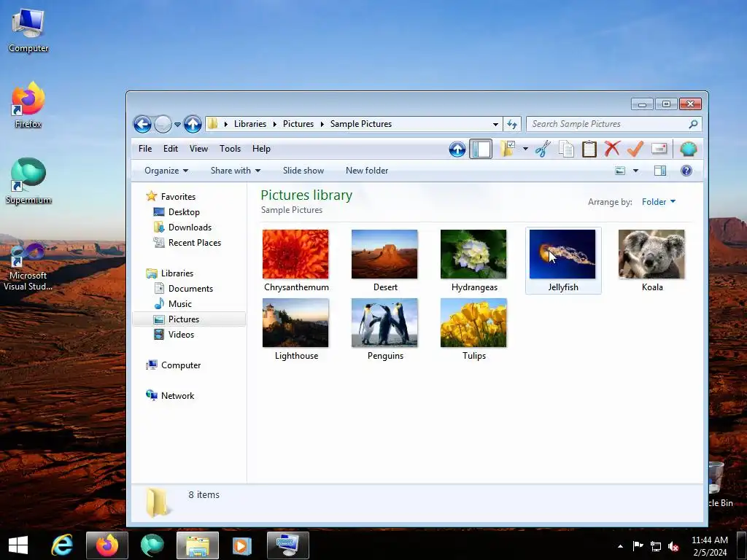Screen dimensions: 747x560
Task: Click the clipboard Paste icon
Action: click(589, 149)
